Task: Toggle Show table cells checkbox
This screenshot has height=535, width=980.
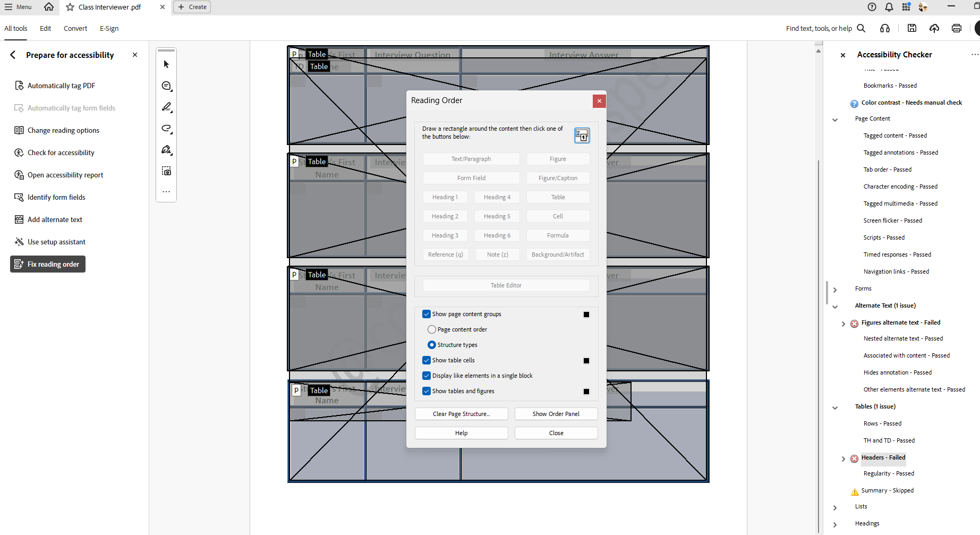Action: click(x=427, y=360)
